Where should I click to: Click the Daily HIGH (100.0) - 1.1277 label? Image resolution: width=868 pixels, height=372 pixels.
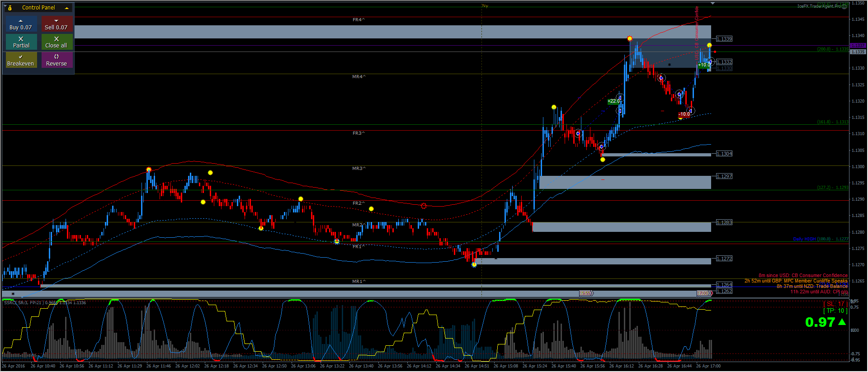click(821, 239)
